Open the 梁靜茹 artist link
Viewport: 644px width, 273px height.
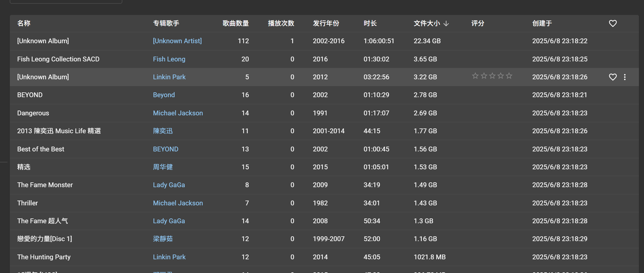click(163, 239)
